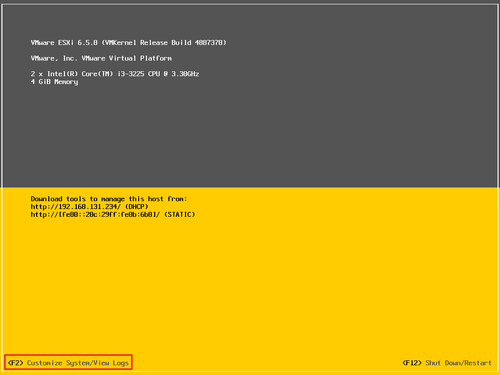Click the 4 GiB Memory line
Viewport: 500px width, 375px height.
click(54, 82)
